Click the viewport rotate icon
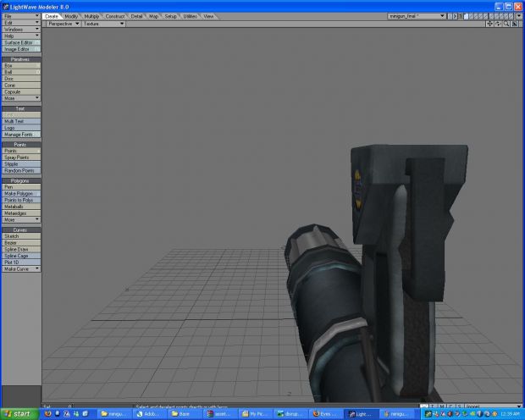The width and height of the screenshot is (525, 420). point(498,24)
